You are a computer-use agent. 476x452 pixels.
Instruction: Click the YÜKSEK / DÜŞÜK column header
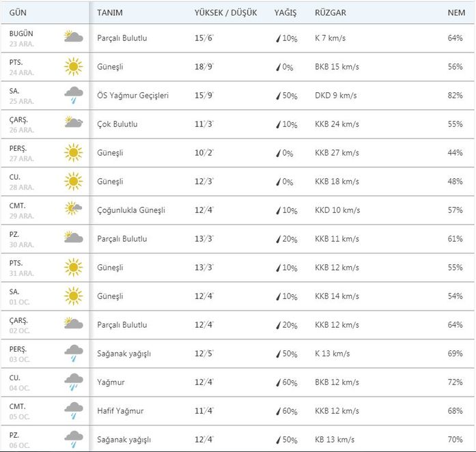click(226, 13)
